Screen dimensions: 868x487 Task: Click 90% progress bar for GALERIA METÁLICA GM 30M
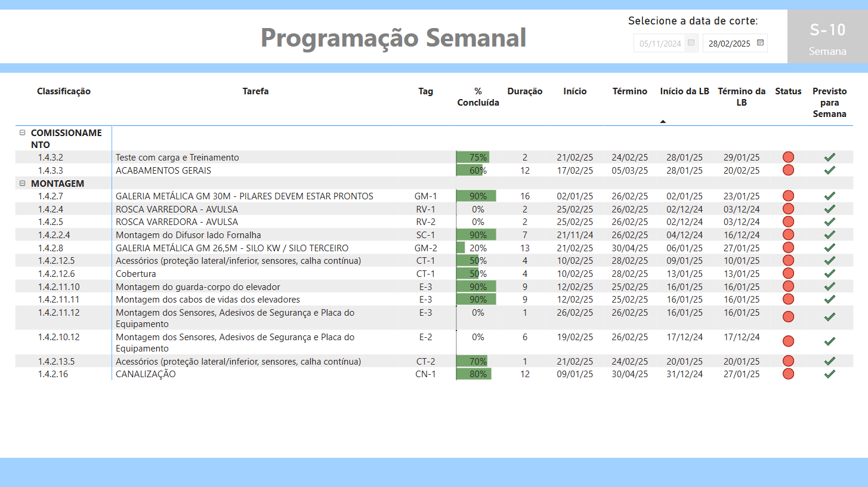(x=476, y=196)
